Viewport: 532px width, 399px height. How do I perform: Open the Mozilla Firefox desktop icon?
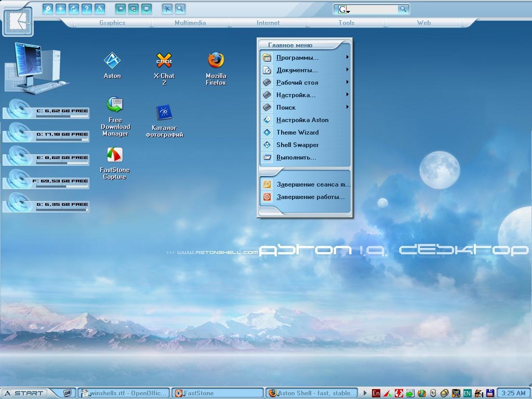click(x=216, y=68)
